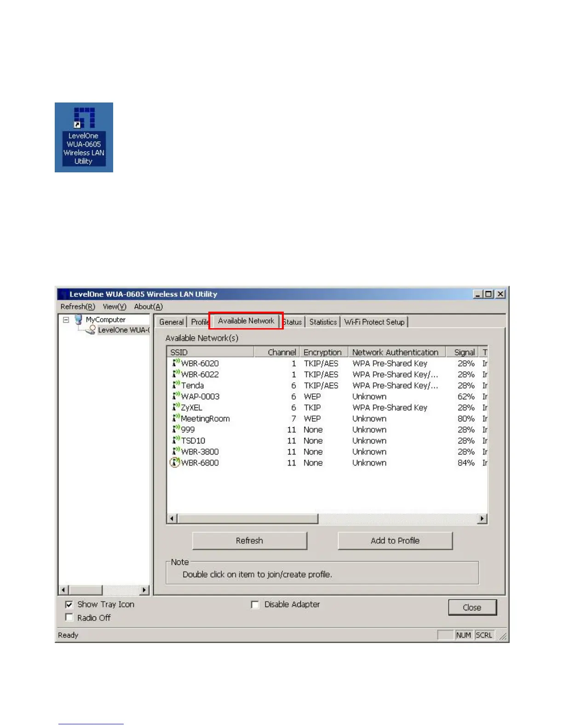Click the signal icon beside MeetingRoom
This screenshot has height=728, width=563.
pyautogui.click(x=176, y=418)
